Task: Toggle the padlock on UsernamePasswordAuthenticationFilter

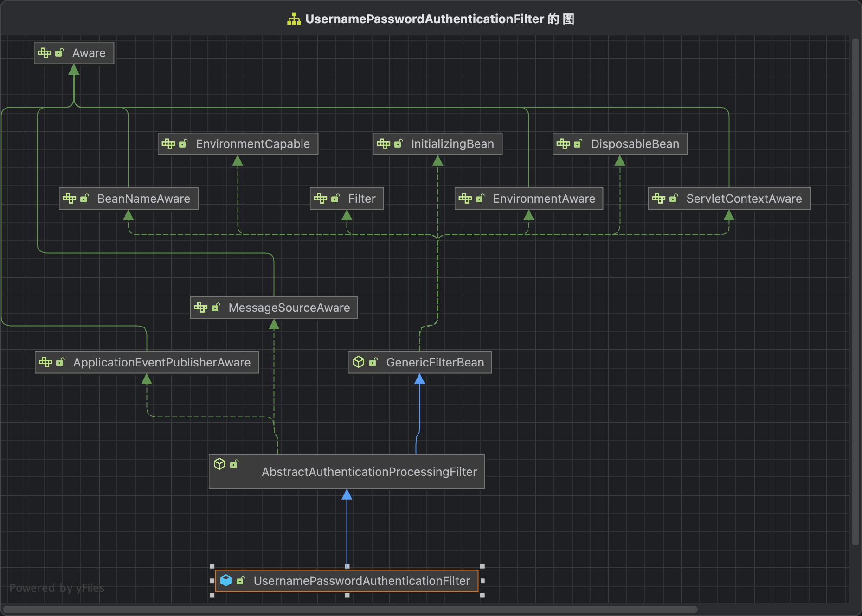Action: (241, 581)
